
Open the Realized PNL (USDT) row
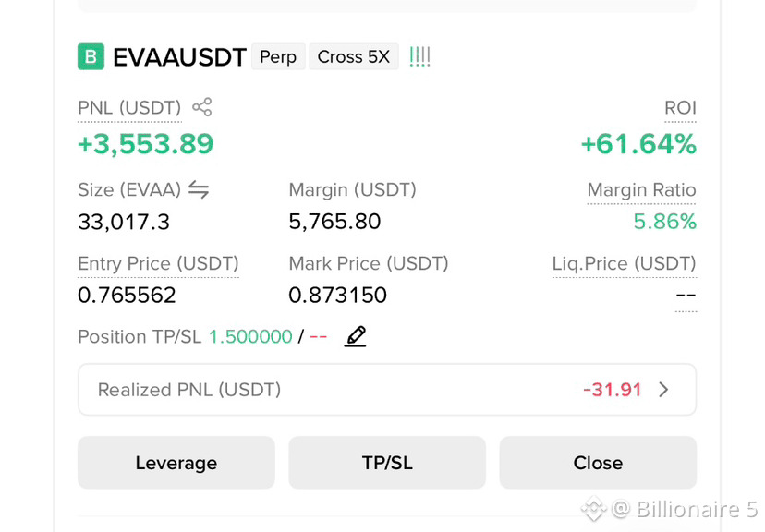click(387, 390)
